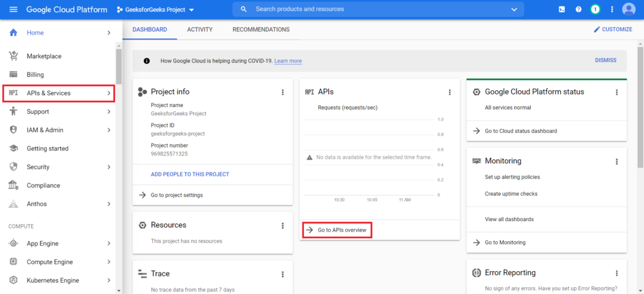644x294 pixels.
Task: Activate Cloud Shell icon in top bar
Action: [x=562, y=9]
